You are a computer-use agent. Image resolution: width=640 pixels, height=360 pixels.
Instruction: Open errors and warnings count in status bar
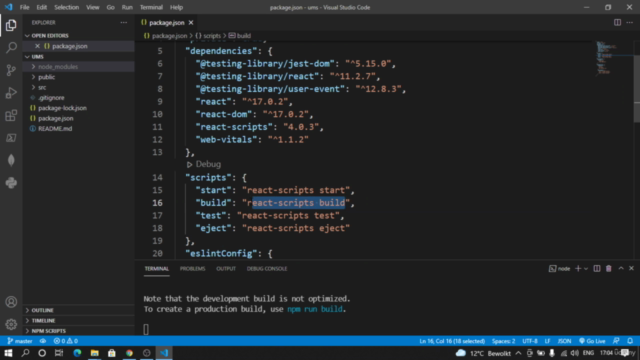(66, 341)
